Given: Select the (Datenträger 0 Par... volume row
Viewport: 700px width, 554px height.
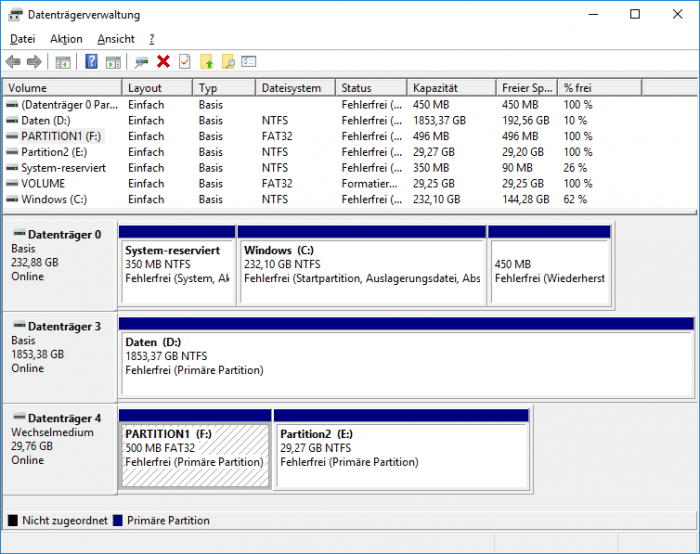Looking at the screenshot, I should pos(350,105).
